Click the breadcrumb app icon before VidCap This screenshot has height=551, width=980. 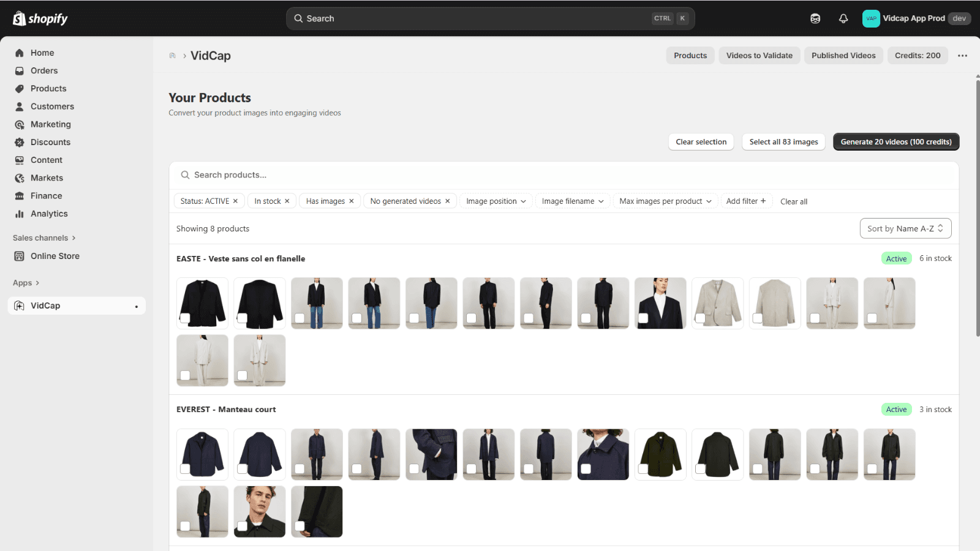click(x=172, y=56)
